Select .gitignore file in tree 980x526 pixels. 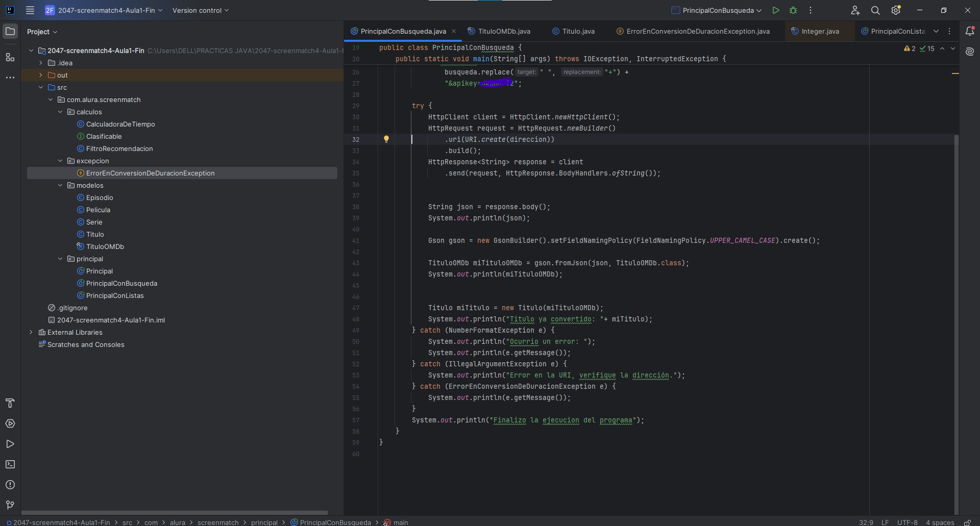pos(72,308)
